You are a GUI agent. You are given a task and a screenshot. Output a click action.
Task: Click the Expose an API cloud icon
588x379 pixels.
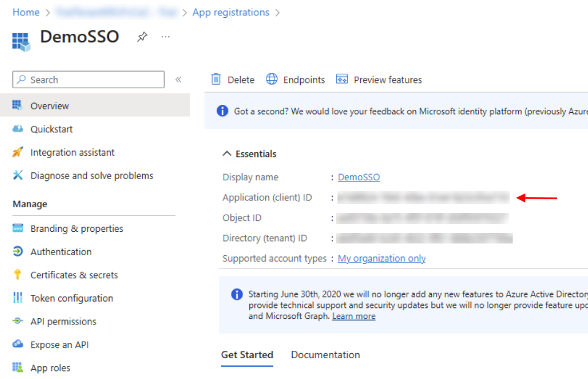coord(18,345)
